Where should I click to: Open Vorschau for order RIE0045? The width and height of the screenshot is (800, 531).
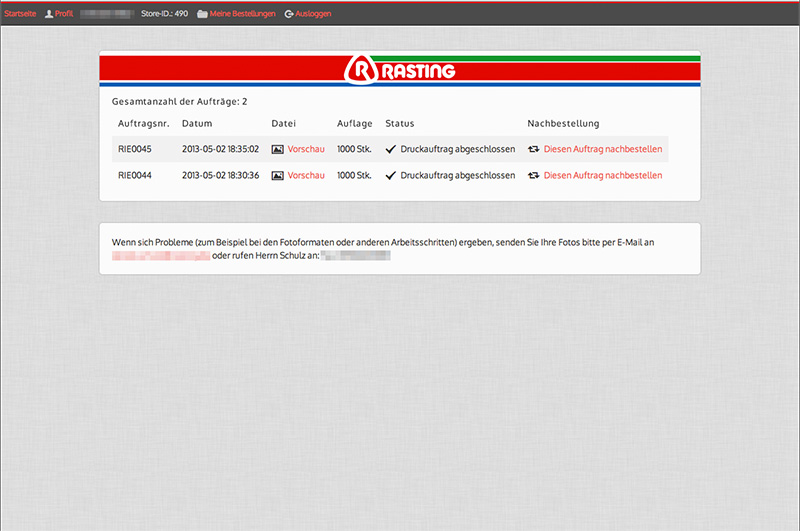click(x=306, y=149)
